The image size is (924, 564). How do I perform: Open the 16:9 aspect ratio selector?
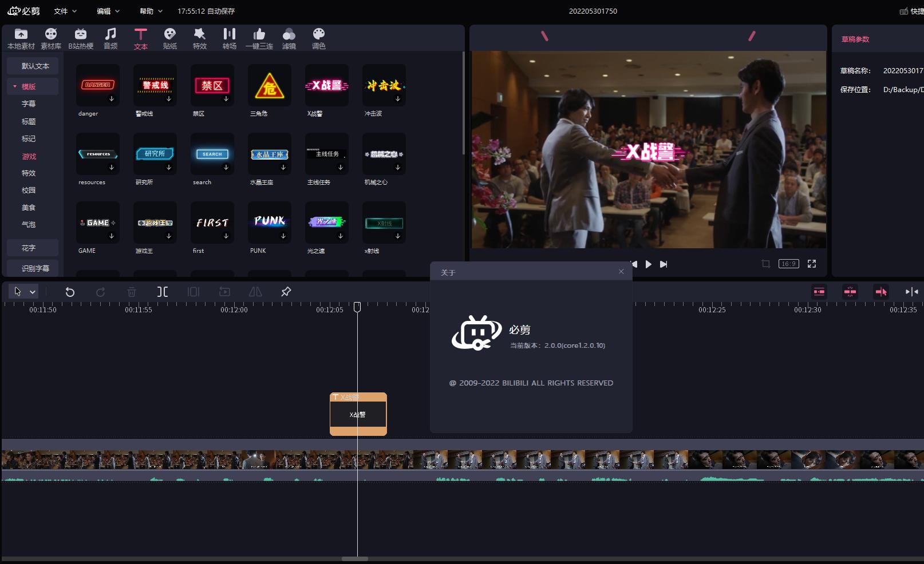tap(788, 264)
